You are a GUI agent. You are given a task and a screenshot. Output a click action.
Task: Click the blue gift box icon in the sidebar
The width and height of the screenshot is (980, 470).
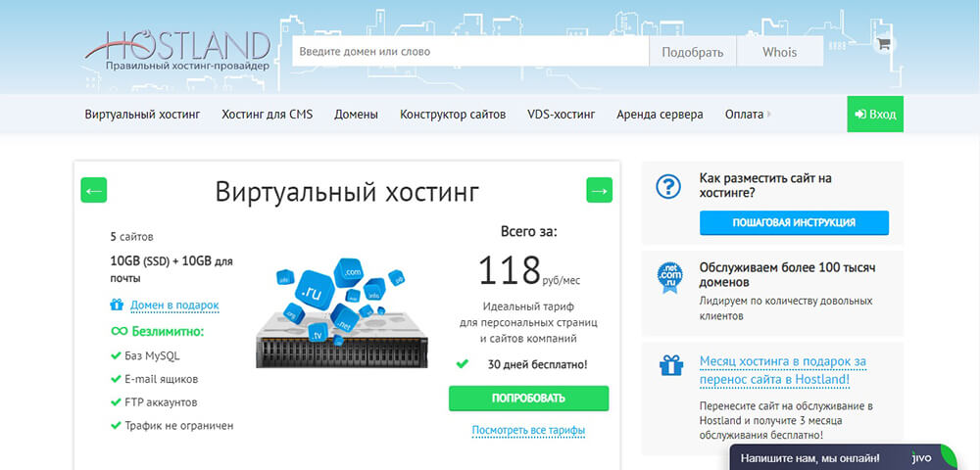(x=671, y=365)
